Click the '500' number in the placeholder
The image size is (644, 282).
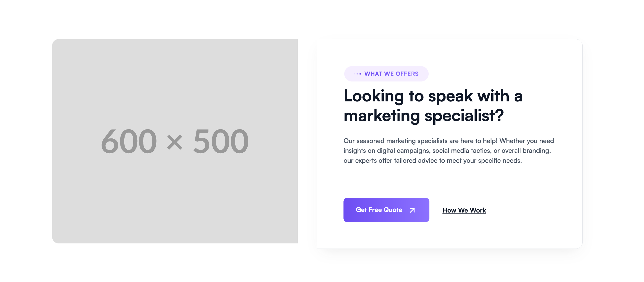[x=221, y=141]
